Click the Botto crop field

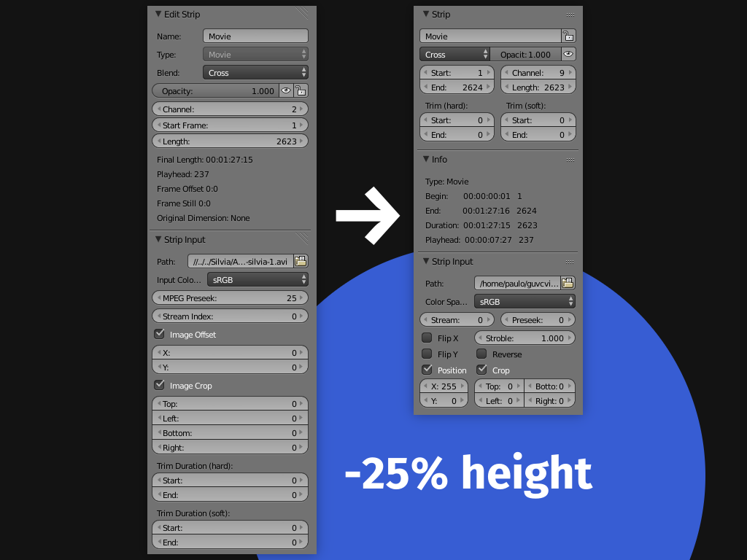tap(550, 386)
